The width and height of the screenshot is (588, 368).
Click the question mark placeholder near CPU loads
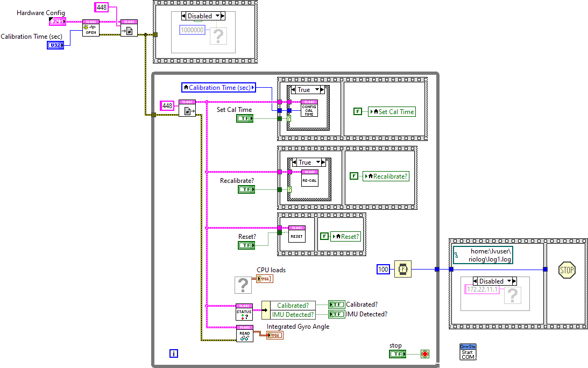coord(243,284)
